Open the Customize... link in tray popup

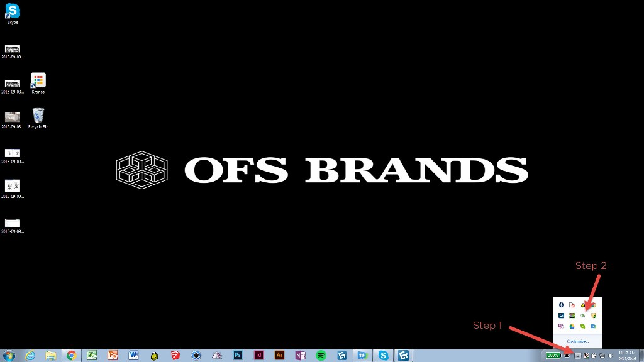click(x=578, y=341)
